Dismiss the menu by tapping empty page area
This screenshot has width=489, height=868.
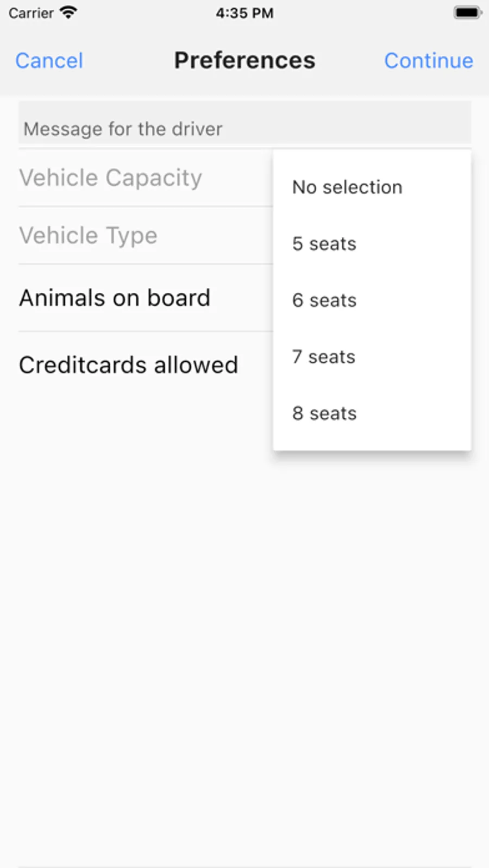pos(244,625)
